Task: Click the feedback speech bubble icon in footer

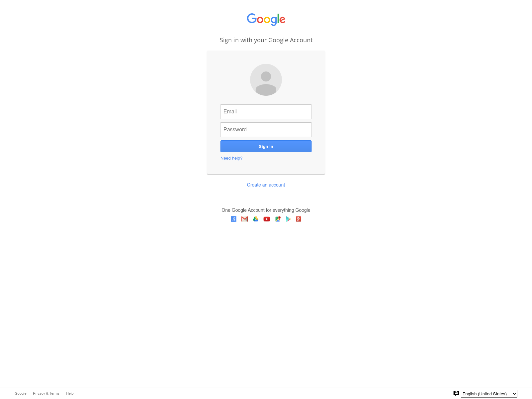Action: [456, 393]
